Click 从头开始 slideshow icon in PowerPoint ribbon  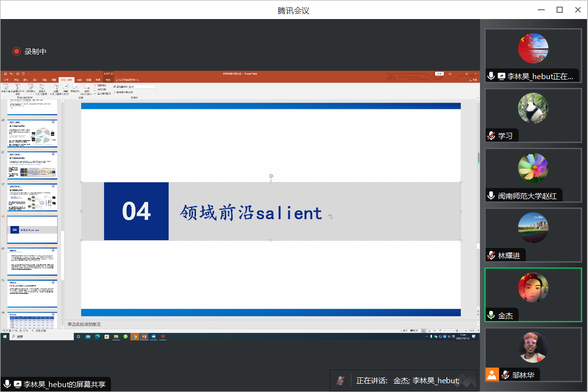[x=6, y=87]
